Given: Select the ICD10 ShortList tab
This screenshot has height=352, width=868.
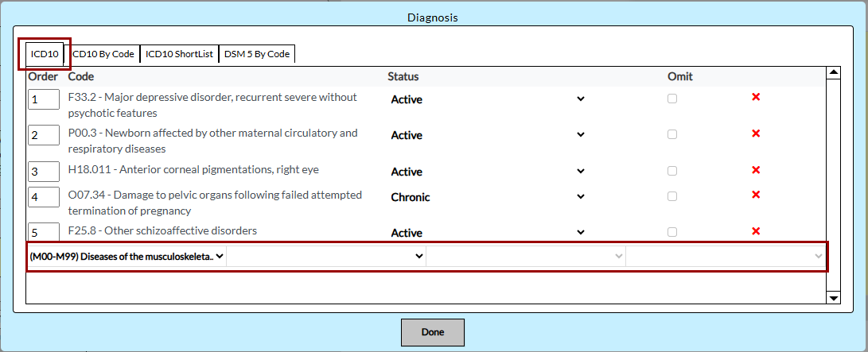Looking at the screenshot, I should click(x=179, y=54).
